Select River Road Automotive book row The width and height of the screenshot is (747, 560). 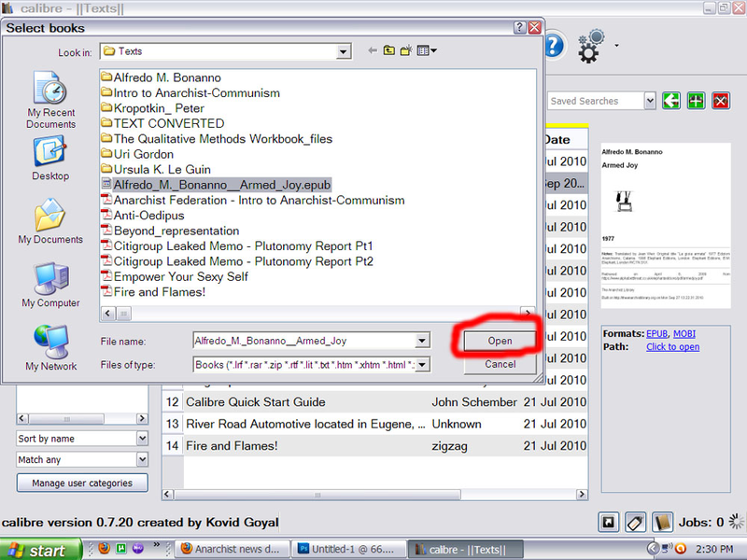tap(374, 424)
